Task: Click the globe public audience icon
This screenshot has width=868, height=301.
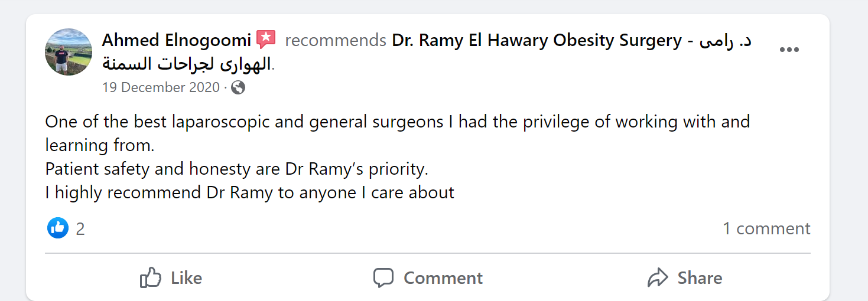Action: [x=238, y=87]
